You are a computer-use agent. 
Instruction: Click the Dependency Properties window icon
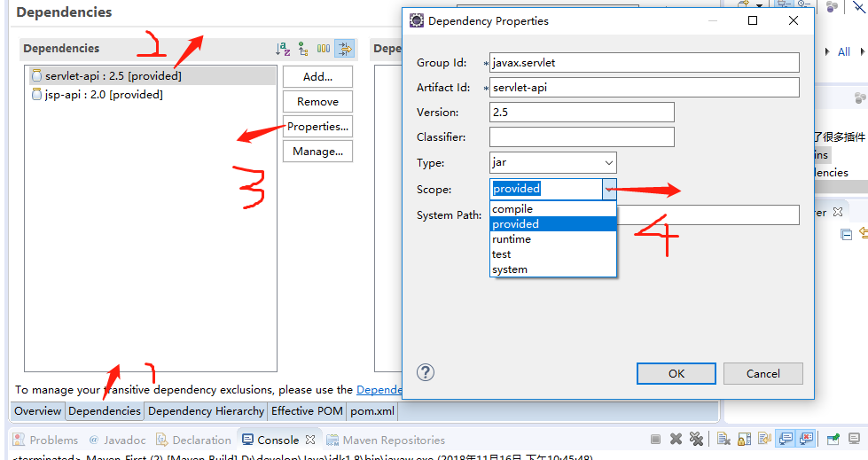(417, 20)
